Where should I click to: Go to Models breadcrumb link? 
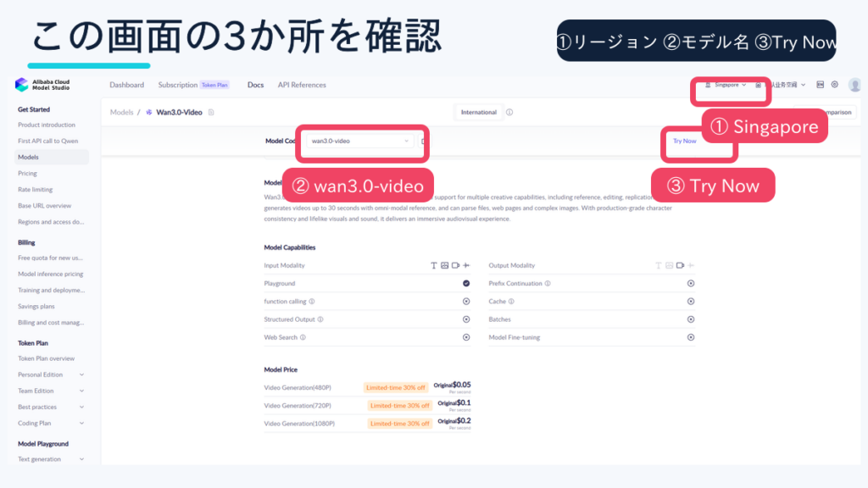point(121,113)
